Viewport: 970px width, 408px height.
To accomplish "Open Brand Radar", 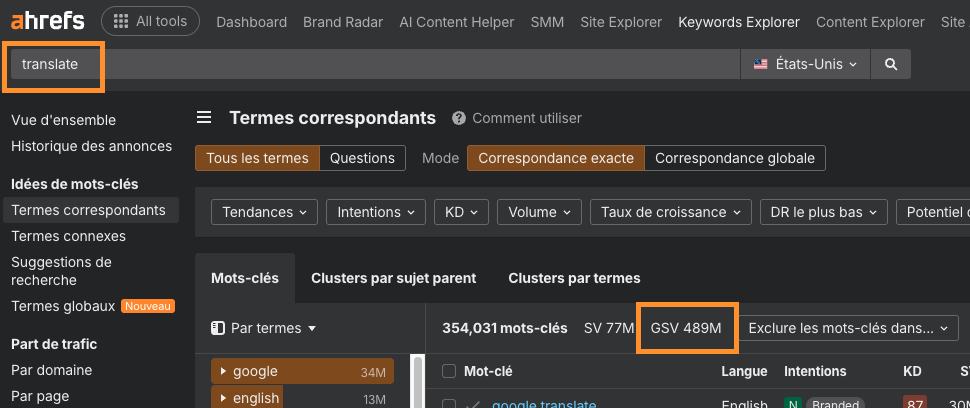I will coord(343,22).
